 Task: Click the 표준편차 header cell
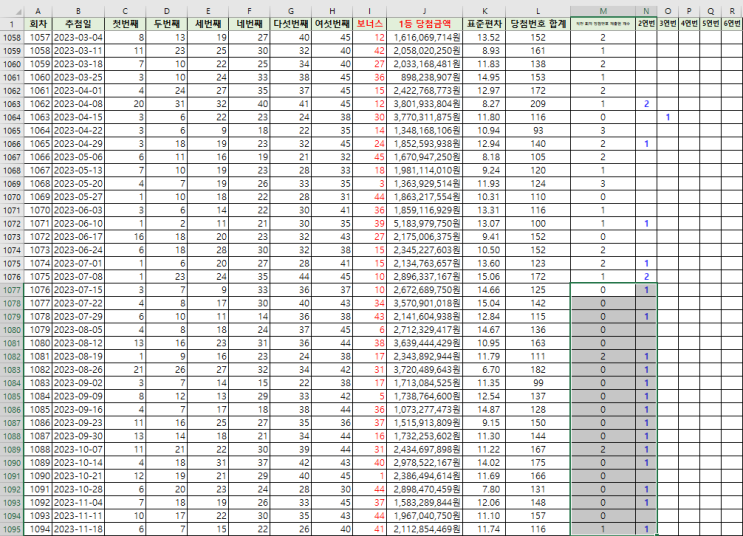[x=484, y=24]
